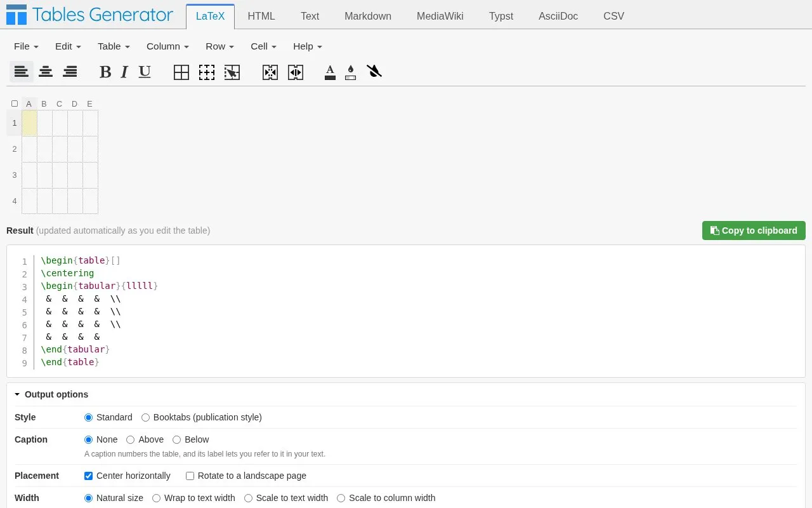Select row 2 header
Screen dimensions: 812x508
pos(14,149)
